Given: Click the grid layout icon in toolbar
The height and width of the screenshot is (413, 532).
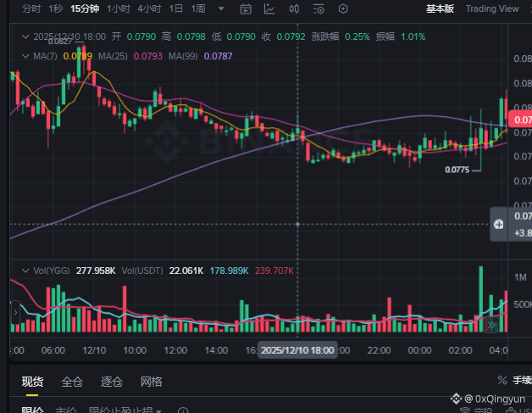Looking at the screenshot, I should (319, 8).
